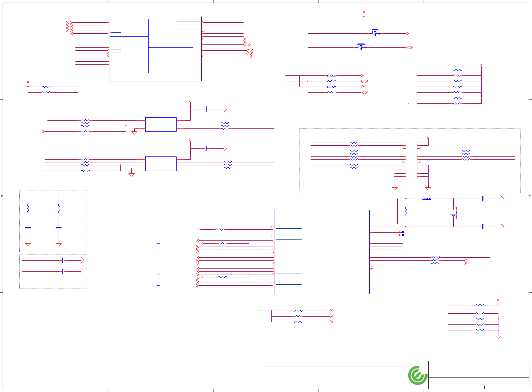The height and width of the screenshot is (392, 532).
Task: Select the crystal oscillator symbol
Action: coord(454,213)
